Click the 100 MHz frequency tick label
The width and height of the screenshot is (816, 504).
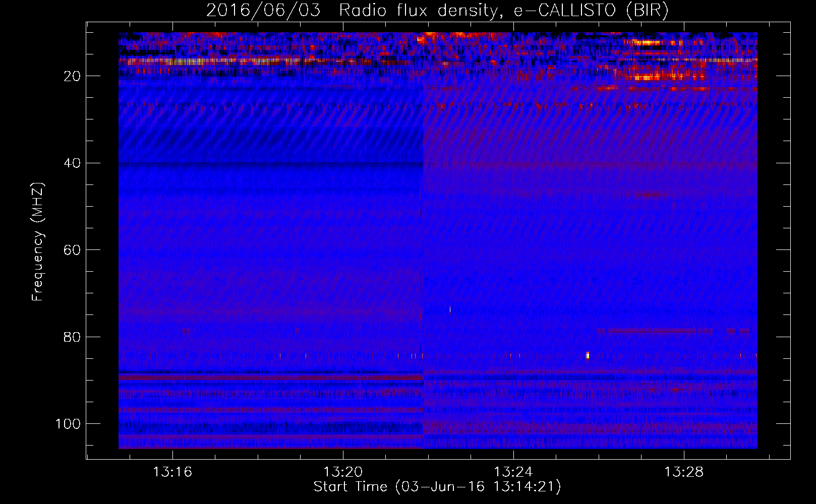68,424
